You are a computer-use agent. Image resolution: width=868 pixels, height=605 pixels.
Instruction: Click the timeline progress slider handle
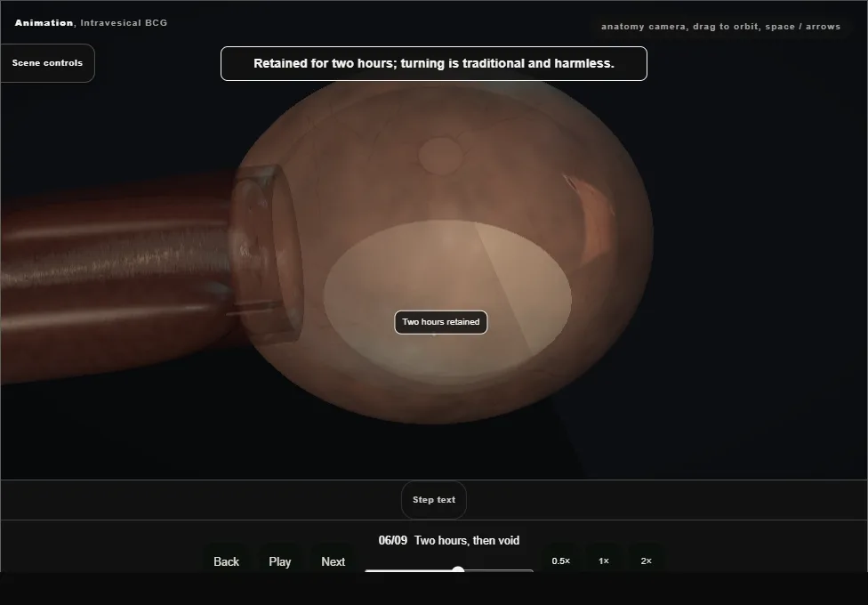[458, 569]
